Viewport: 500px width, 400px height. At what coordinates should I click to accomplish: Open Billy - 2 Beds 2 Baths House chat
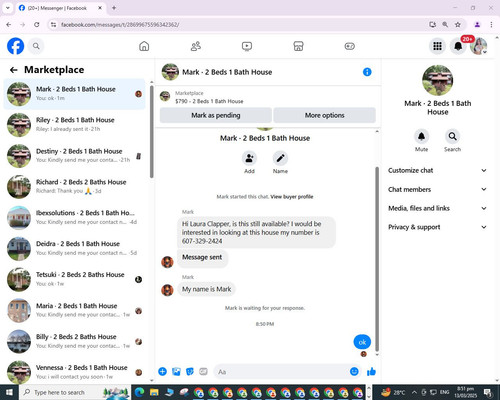pyautogui.click(x=74, y=341)
